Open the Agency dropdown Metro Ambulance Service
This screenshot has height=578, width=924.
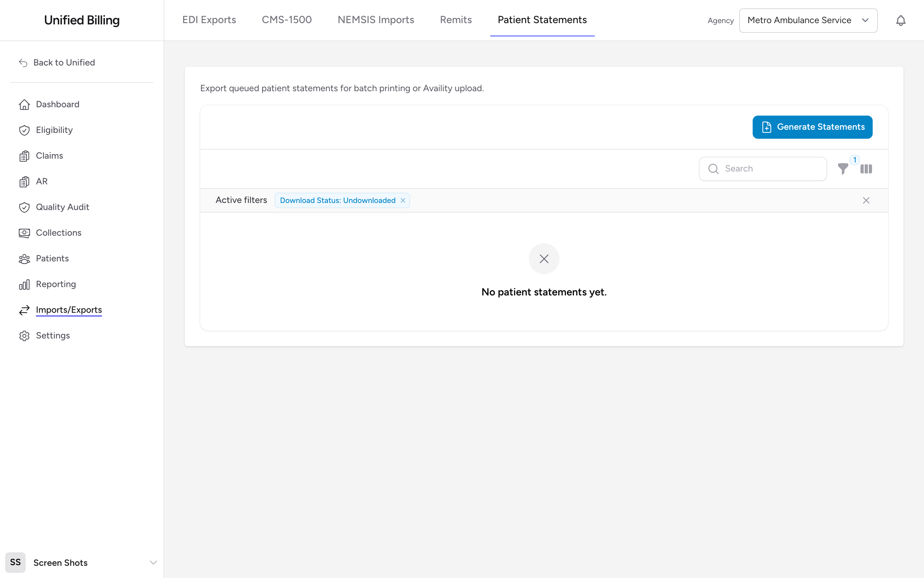(808, 20)
